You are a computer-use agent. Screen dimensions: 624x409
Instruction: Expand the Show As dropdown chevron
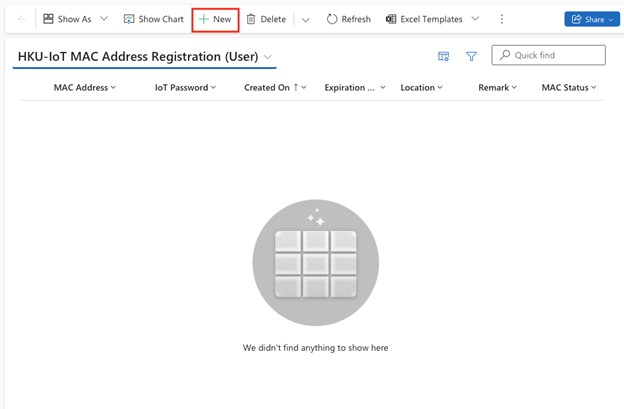[104, 19]
